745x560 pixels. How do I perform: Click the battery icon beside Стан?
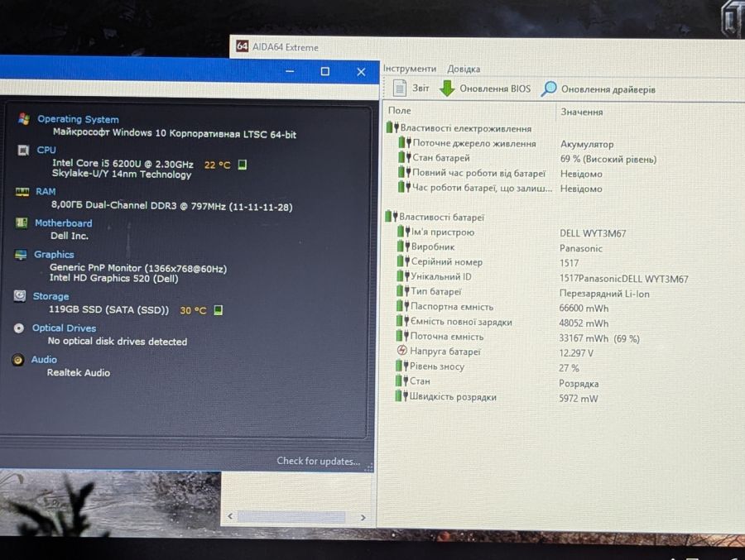(402, 381)
